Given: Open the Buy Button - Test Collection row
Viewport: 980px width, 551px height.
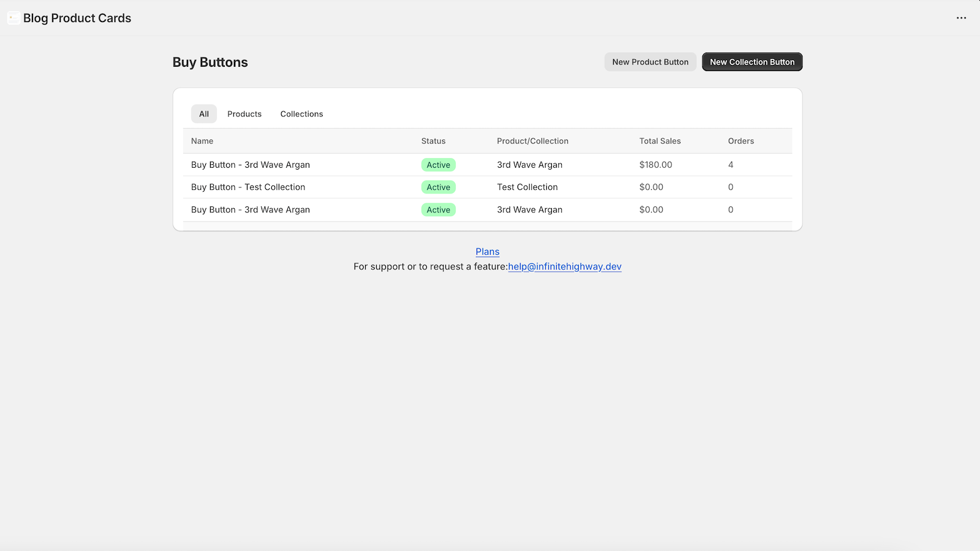Looking at the screenshot, I should pos(248,187).
